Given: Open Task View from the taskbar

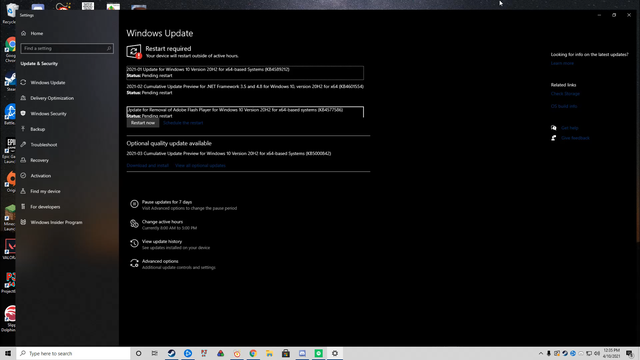Looking at the screenshot, I should click(155, 353).
